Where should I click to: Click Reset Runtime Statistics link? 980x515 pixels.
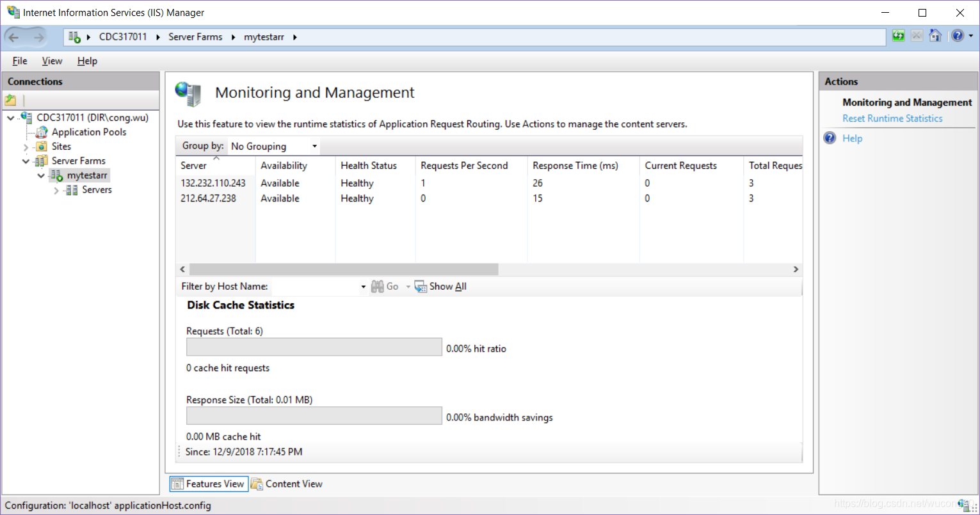pyautogui.click(x=892, y=118)
